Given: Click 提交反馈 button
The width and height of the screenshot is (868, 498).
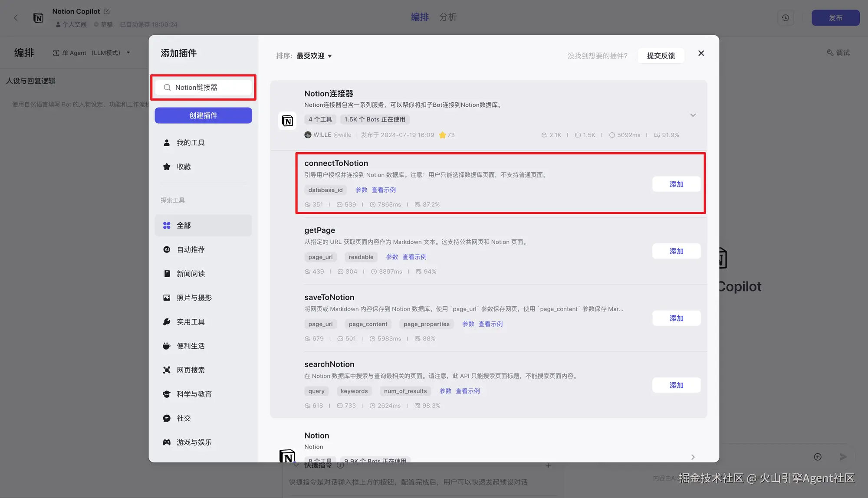Looking at the screenshot, I should (661, 56).
